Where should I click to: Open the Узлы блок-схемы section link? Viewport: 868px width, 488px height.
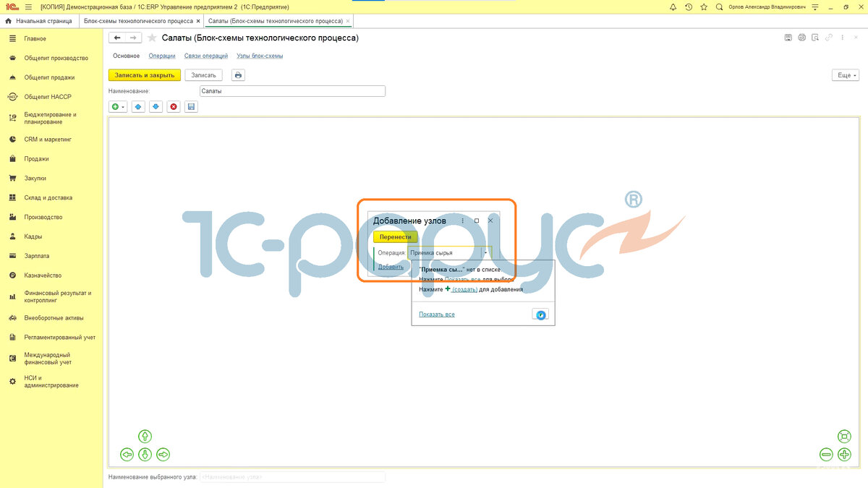point(260,56)
